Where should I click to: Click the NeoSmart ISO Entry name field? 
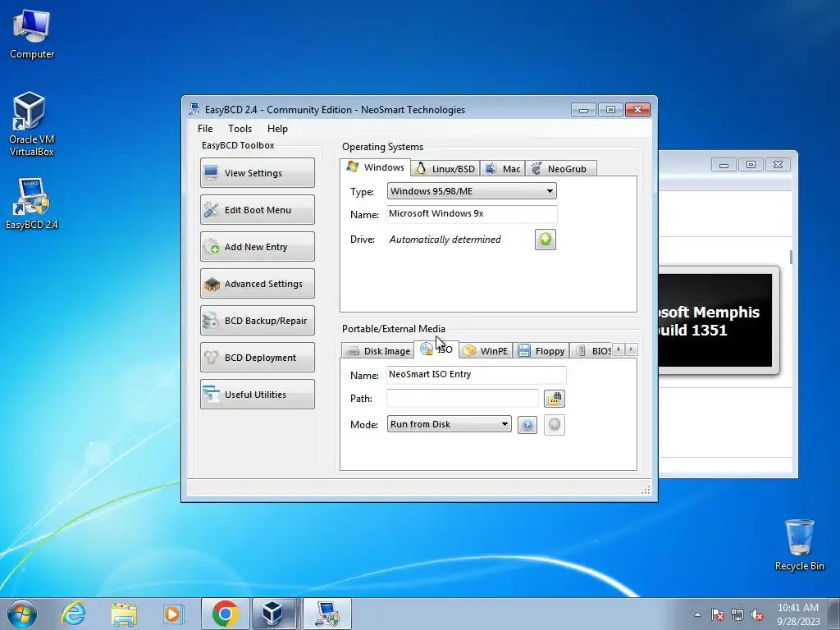click(x=477, y=374)
